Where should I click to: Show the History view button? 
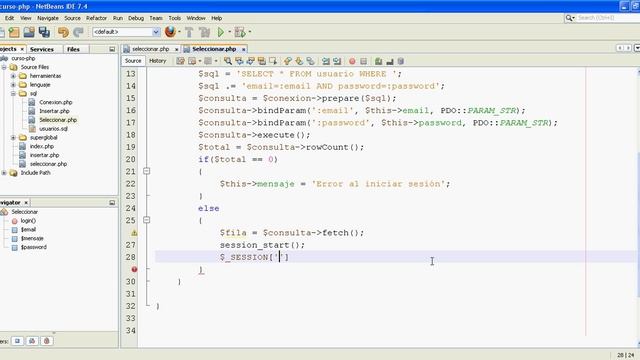coord(158,61)
